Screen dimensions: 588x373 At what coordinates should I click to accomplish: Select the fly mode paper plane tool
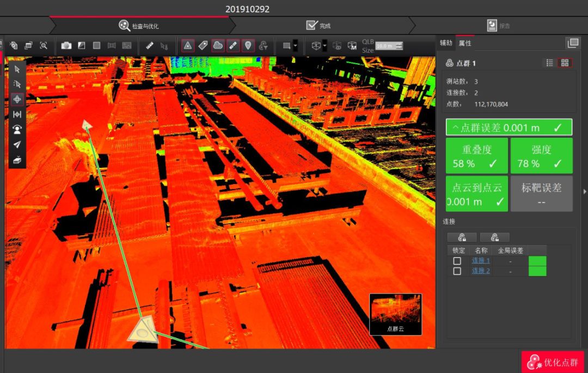coord(17,145)
